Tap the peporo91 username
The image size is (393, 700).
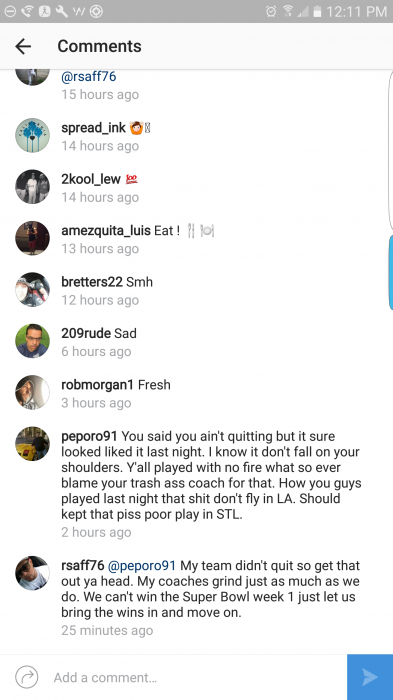[89, 436]
